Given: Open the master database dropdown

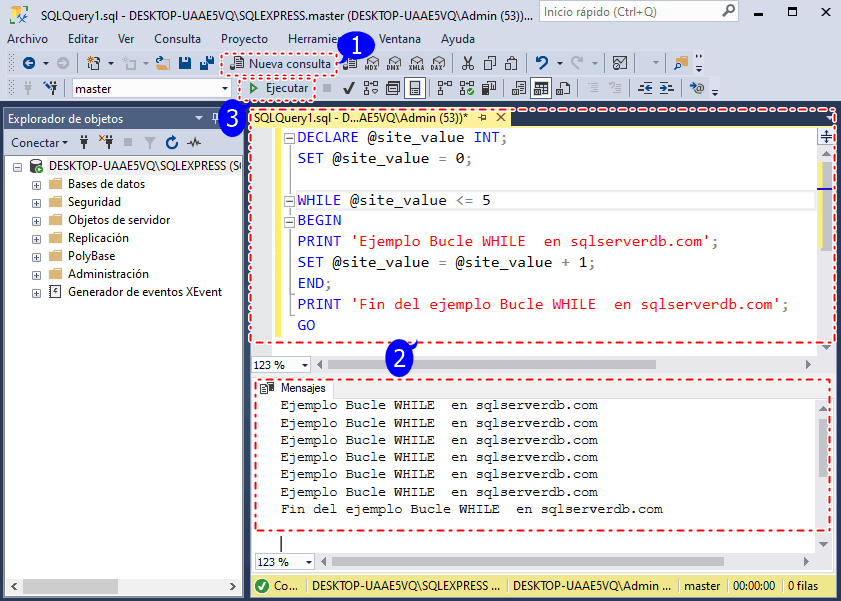Looking at the screenshot, I should point(225,88).
